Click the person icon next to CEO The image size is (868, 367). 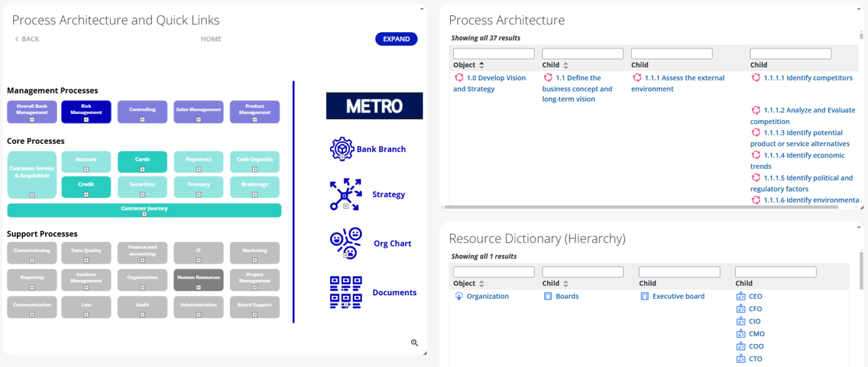(x=740, y=296)
